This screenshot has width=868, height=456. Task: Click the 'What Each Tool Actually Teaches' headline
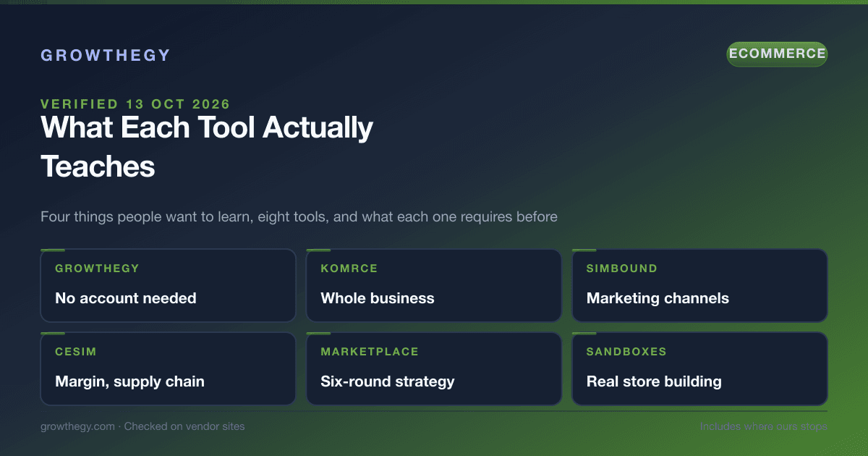207,147
